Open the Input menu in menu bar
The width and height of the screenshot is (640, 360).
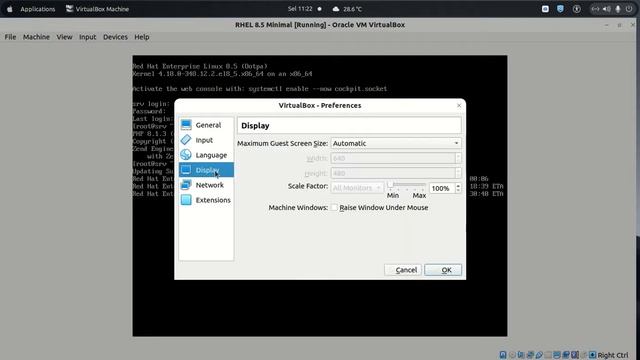pyautogui.click(x=87, y=37)
